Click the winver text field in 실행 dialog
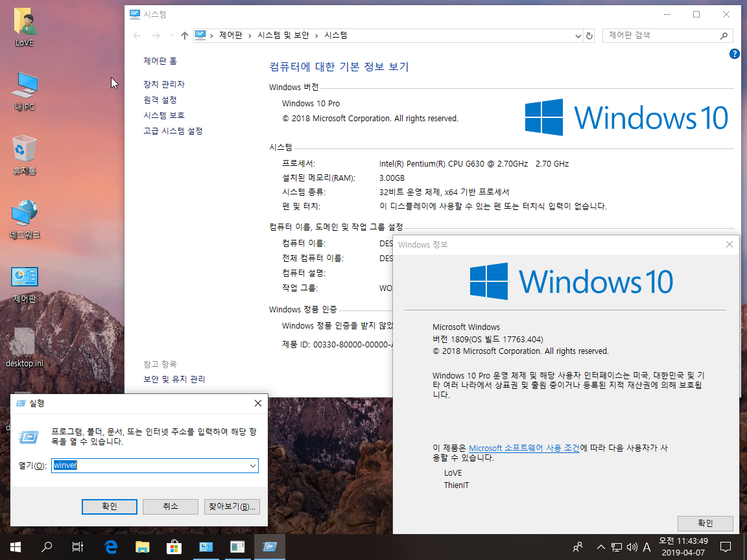Screen dimensions: 747x560 (x=150, y=465)
